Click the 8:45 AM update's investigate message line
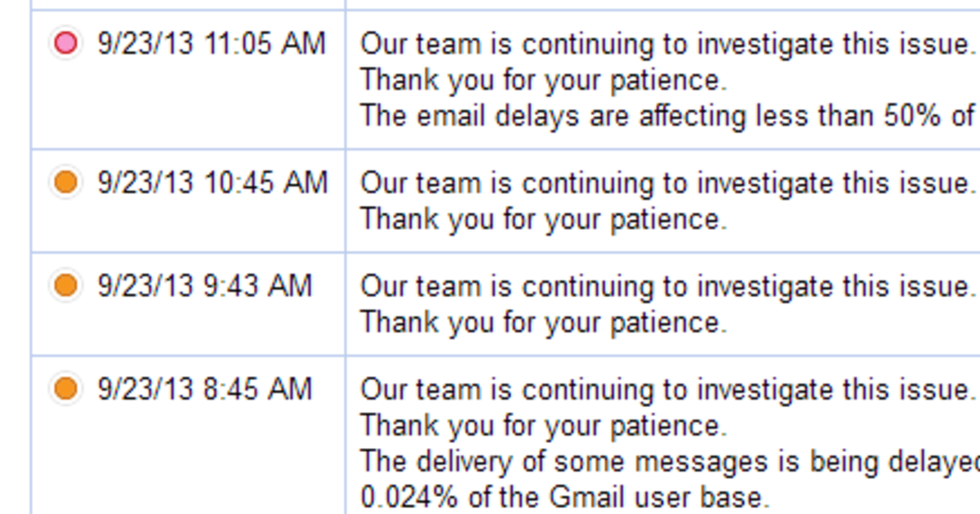The height and width of the screenshot is (514, 980). 666,390
